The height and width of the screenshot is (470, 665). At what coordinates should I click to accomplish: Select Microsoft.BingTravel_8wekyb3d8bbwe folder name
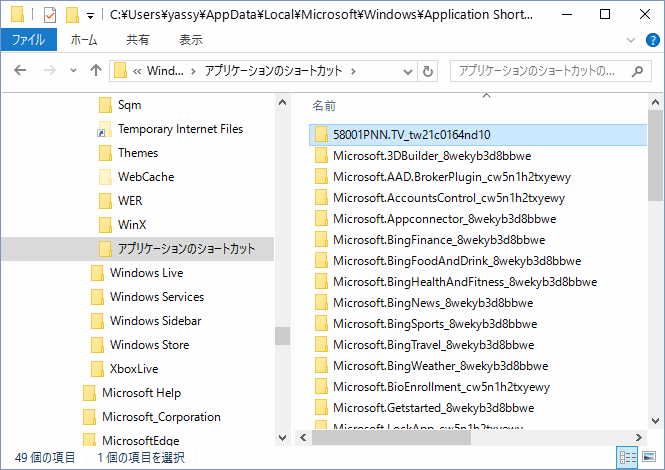point(433,345)
